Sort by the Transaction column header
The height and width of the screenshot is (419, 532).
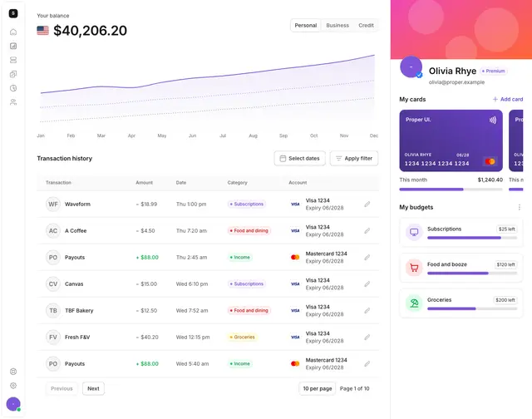(x=58, y=183)
